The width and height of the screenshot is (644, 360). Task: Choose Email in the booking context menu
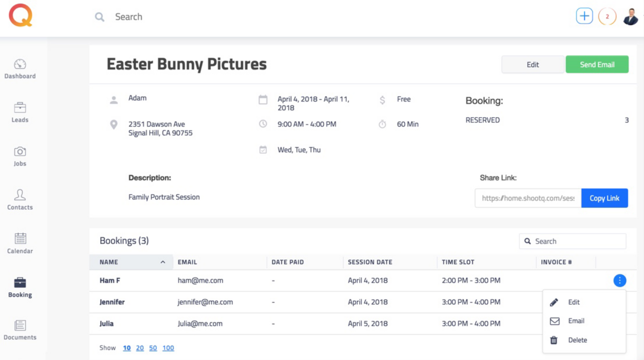coord(576,321)
